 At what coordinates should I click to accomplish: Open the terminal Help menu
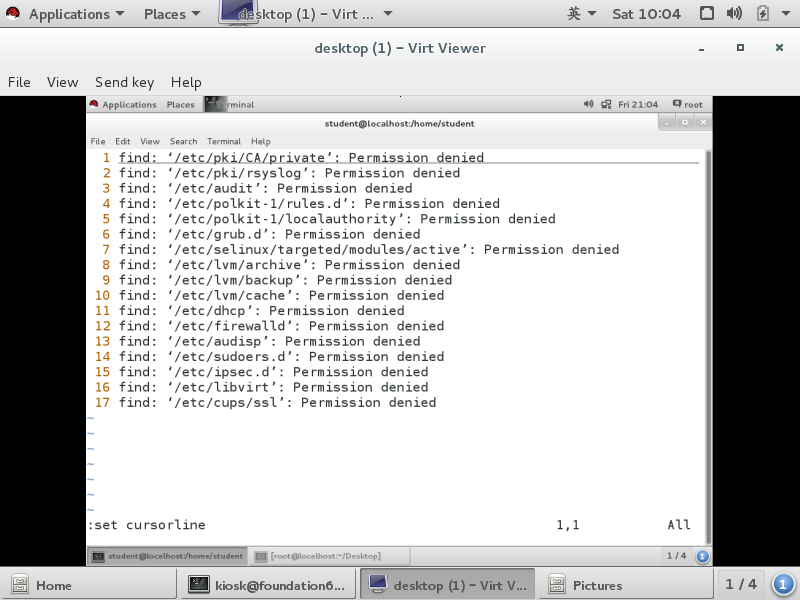pyautogui.click(x=260, y=141)
